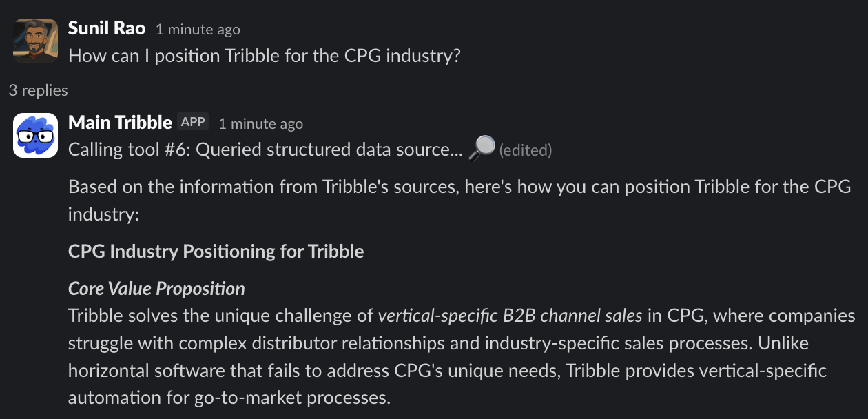Open Main Tribble's bot profile via its name
The width and height of the screenshot is (868, 419).
pos(119,123)
